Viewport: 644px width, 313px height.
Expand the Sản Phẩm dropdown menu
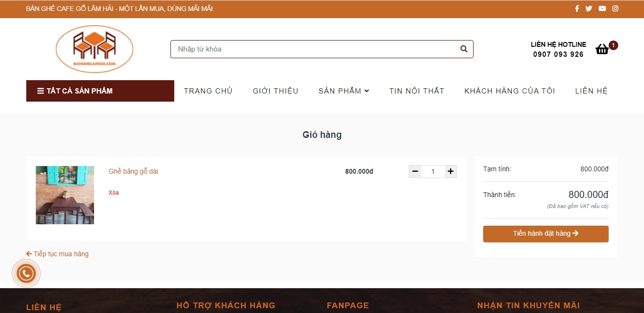[x=344, y=91]
